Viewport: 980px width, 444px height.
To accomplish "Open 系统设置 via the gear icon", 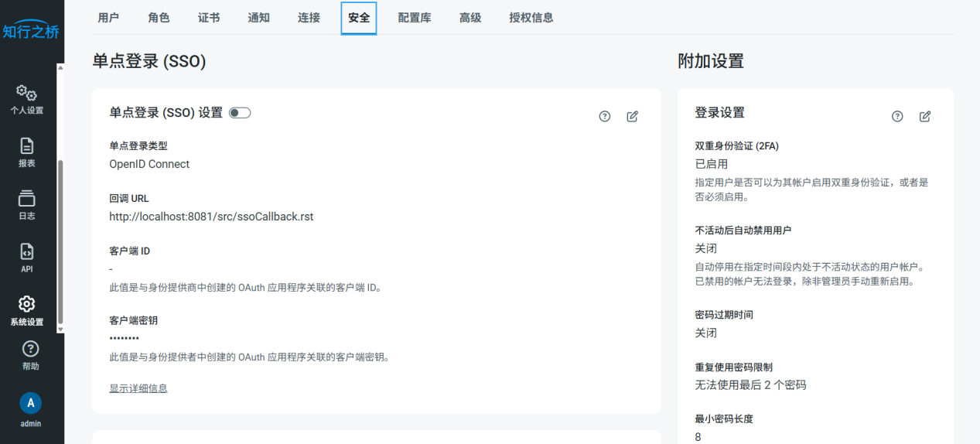I will 26,309.
